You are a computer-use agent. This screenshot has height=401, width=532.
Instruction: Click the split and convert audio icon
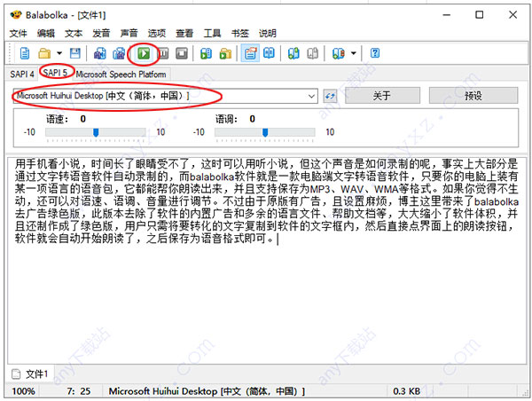(119, 53)
